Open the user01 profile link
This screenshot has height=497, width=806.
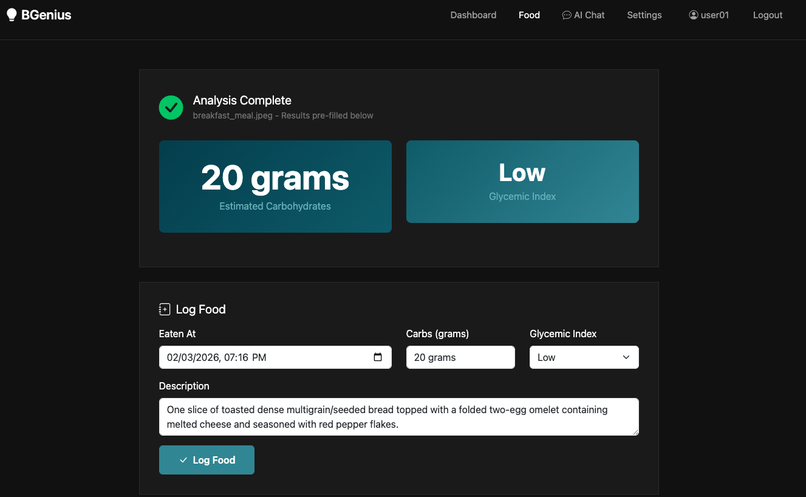[709, 15]
